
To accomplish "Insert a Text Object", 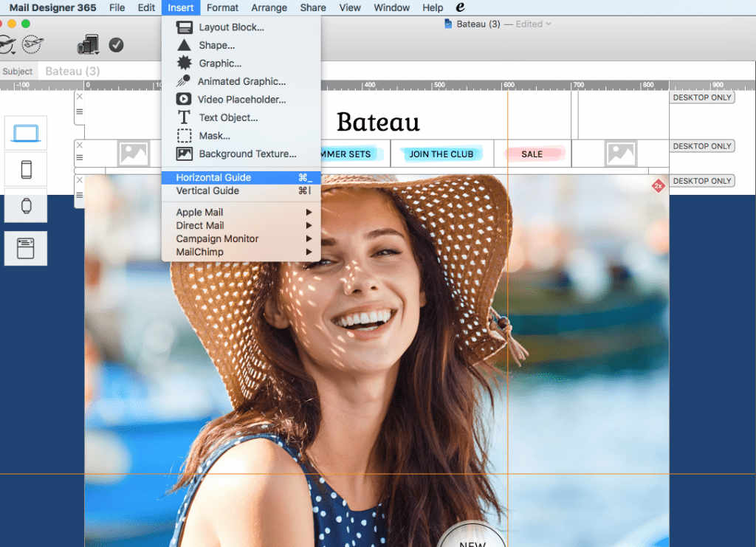I will click(x=241, y=117).
